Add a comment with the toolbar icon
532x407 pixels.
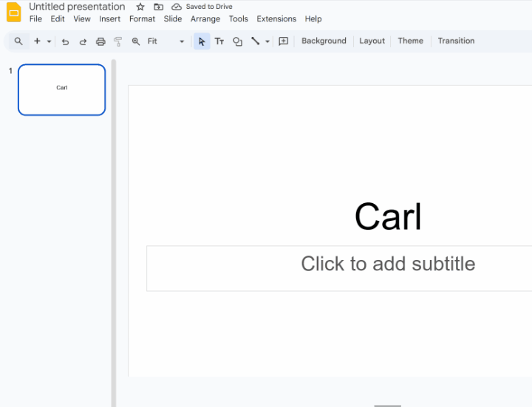click(x=283, y=41)
